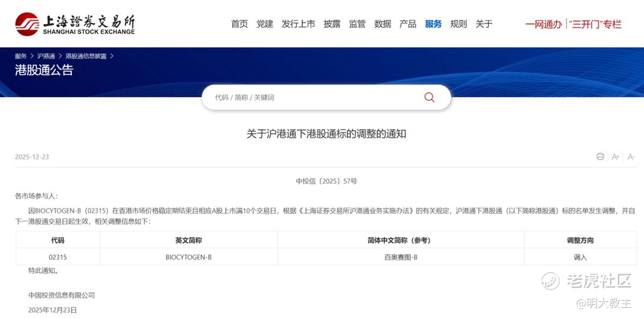Click the text 各市场参与人：
This screenshot has height=318, width=644.
36,196
